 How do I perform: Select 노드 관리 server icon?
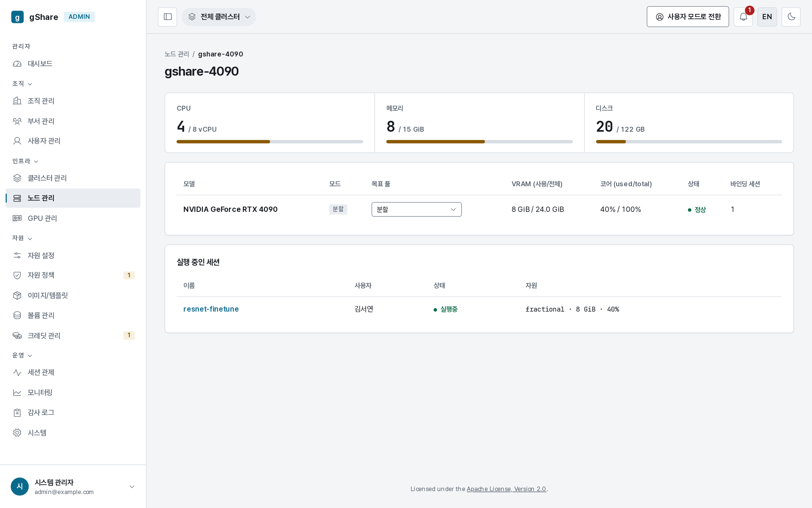[17, 198]
